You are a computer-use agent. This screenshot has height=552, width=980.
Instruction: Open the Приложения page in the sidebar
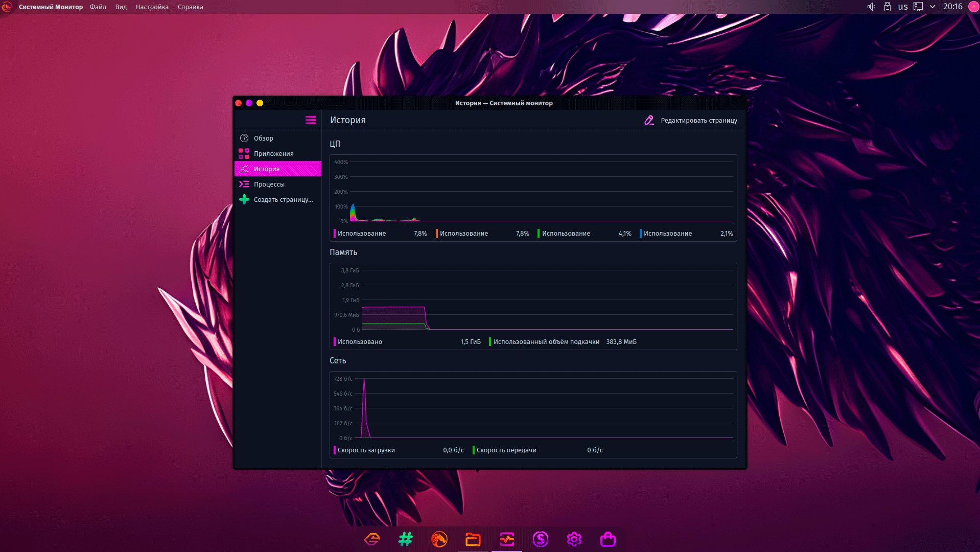(273, 154)
